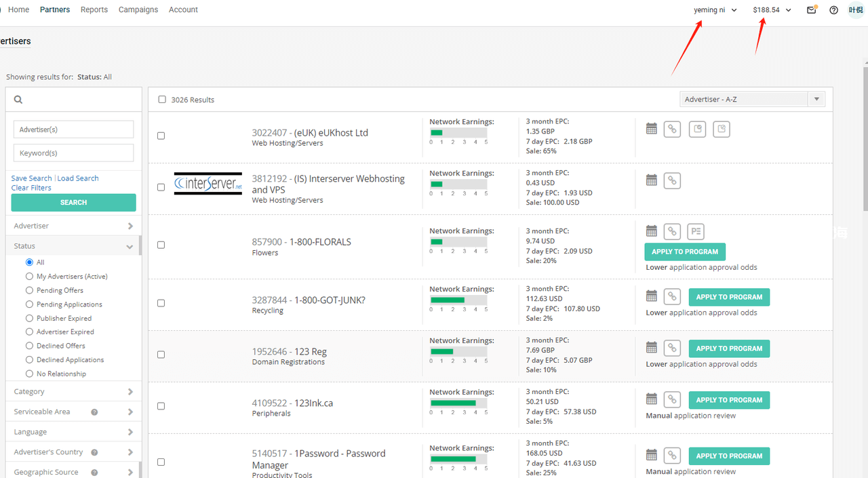Screen dimensions: 868x478
Task: Click Geographic Source help info icon
Action: (x=94, y=473)
